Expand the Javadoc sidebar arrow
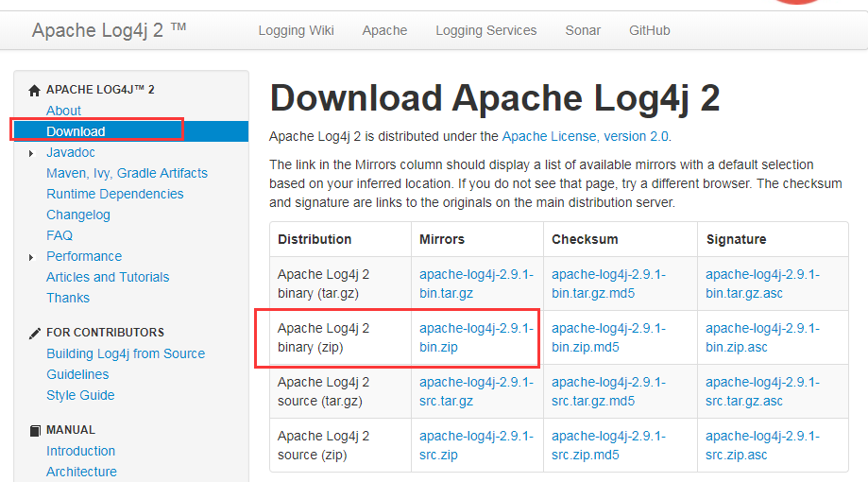Screen dimensions: 868x482 31,153
